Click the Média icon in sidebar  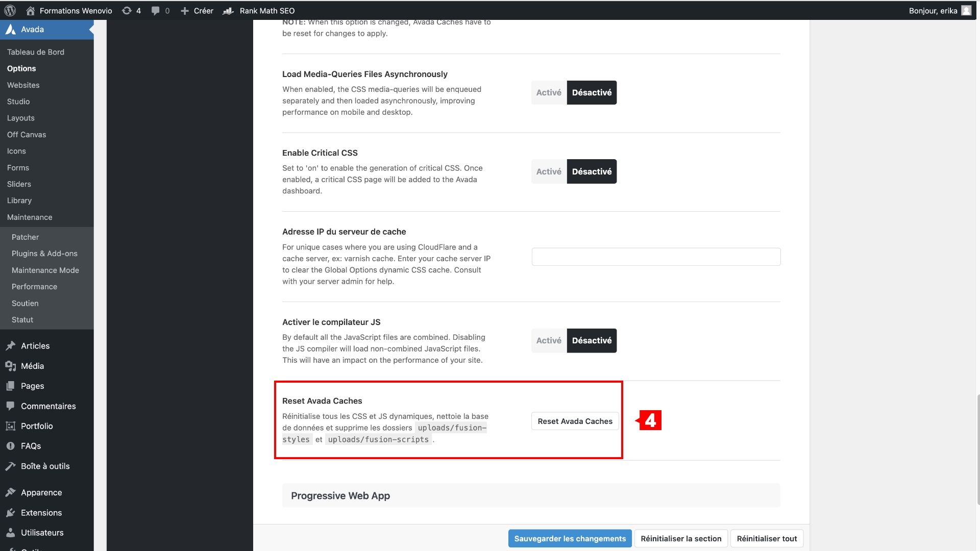pos(11,366)
